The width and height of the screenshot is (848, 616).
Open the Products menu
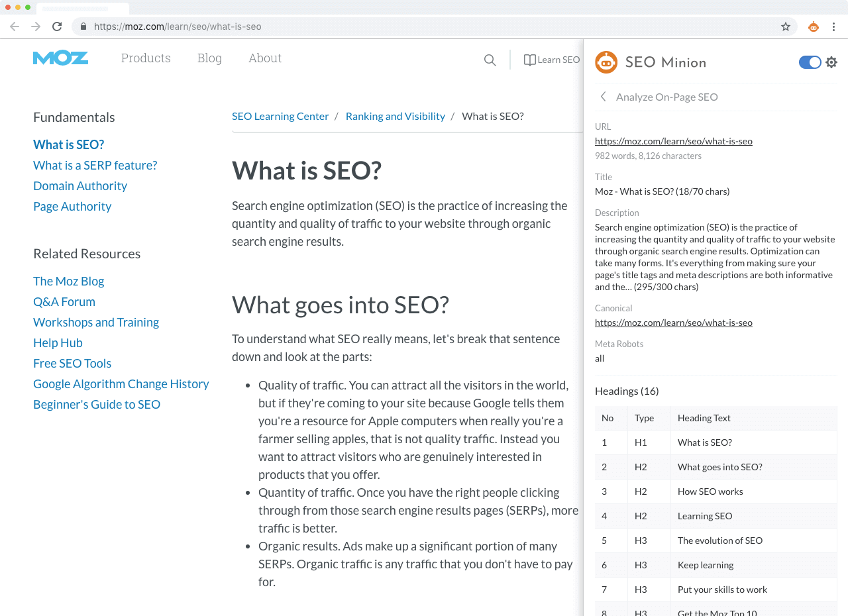coord(146,58)
